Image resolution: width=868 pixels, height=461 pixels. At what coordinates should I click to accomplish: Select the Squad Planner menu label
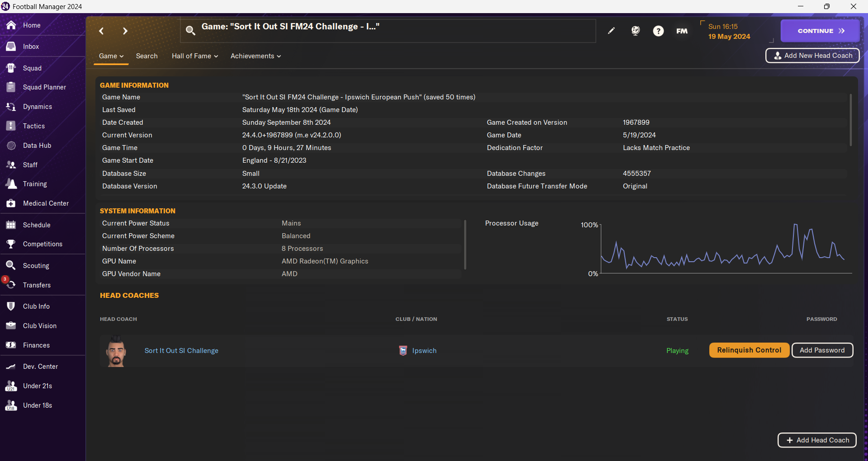click(44, 87)
